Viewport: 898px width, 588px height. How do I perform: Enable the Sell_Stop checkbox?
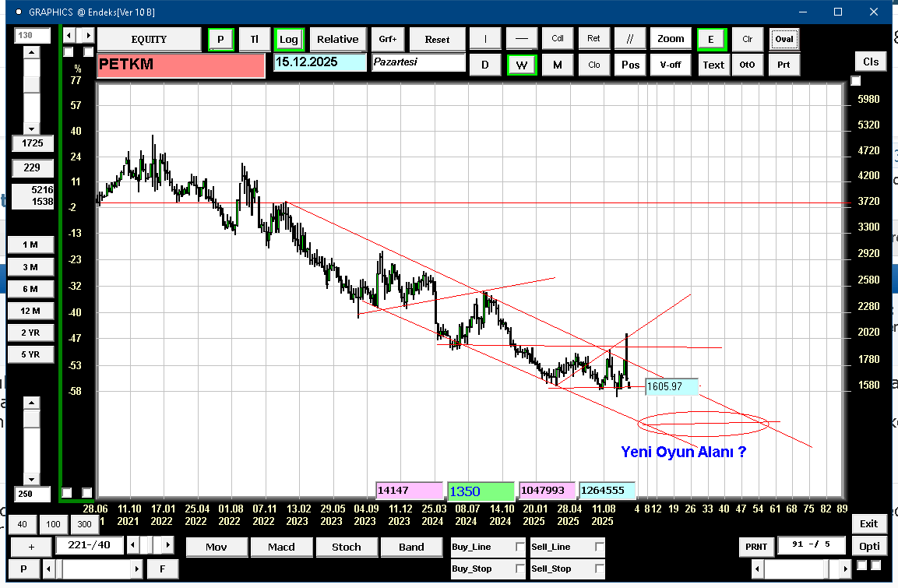(599, 569)
